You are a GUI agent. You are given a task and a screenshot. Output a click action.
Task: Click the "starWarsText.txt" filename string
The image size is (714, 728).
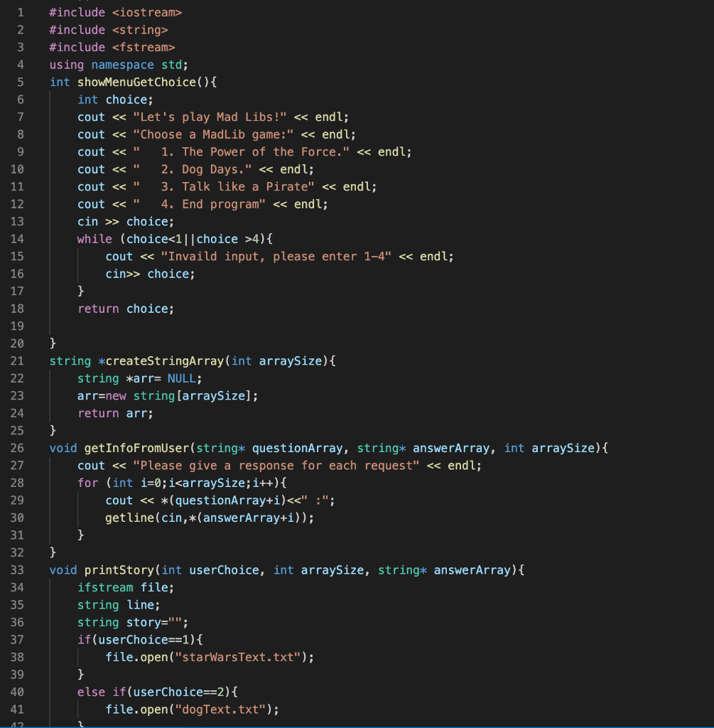(x=237, y=657)
